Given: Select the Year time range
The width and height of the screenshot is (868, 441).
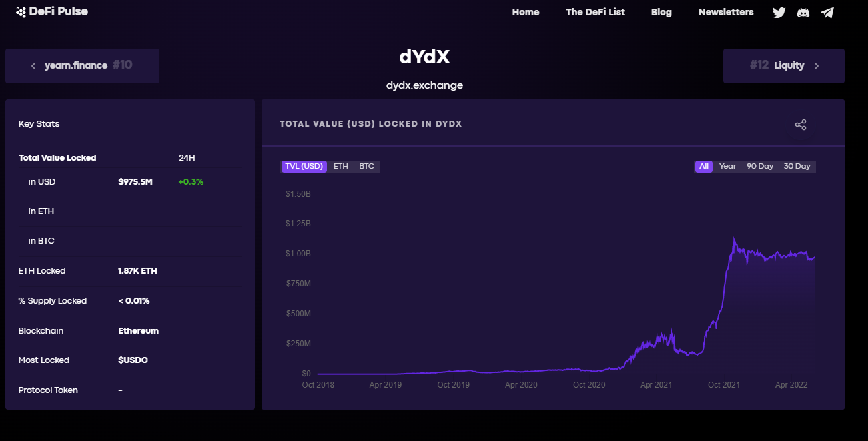Looking at the screenshot, I should click(x=727, y=166).
